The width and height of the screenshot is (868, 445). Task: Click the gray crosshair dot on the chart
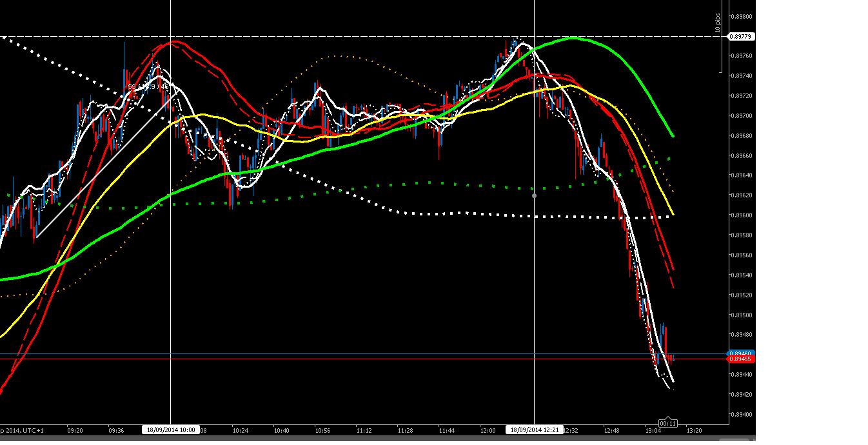tap(533, 195)
